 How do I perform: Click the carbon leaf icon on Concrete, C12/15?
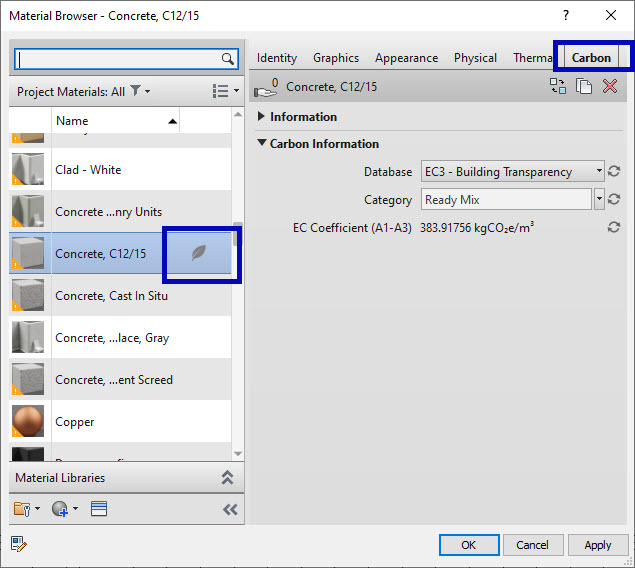(198, 253)
